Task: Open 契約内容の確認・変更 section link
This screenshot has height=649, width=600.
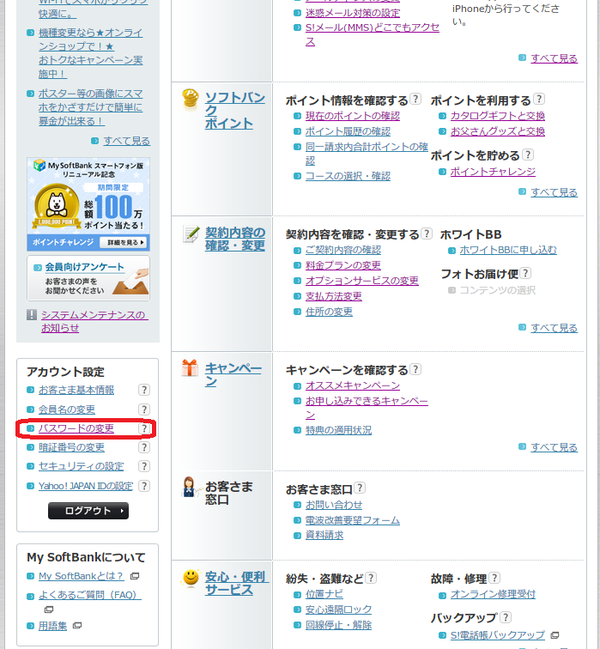Action: 235,239
